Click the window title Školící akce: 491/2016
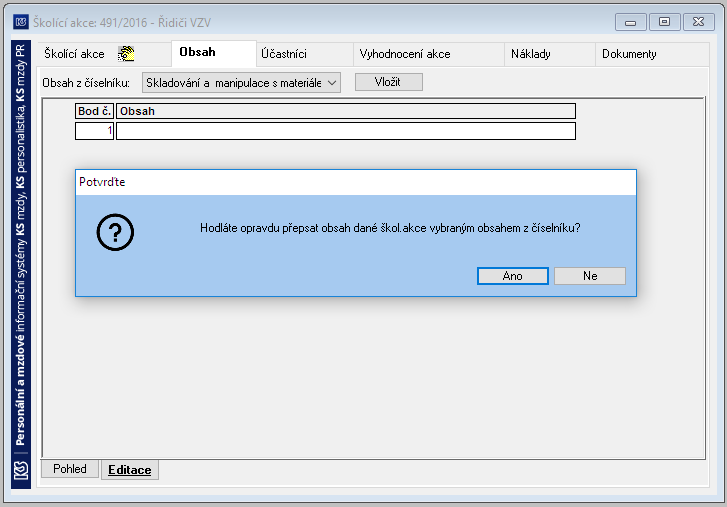727x507 pixels. pyautogui.click(x=121, y=22)
